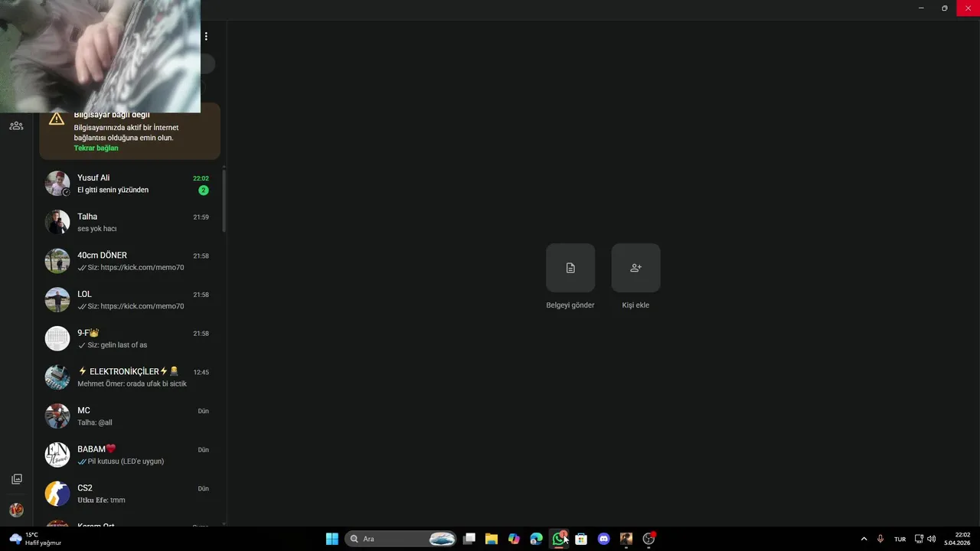This screenshot has height=551, width=980.
Task: Open the Windows Start menu
Action: 332,539
